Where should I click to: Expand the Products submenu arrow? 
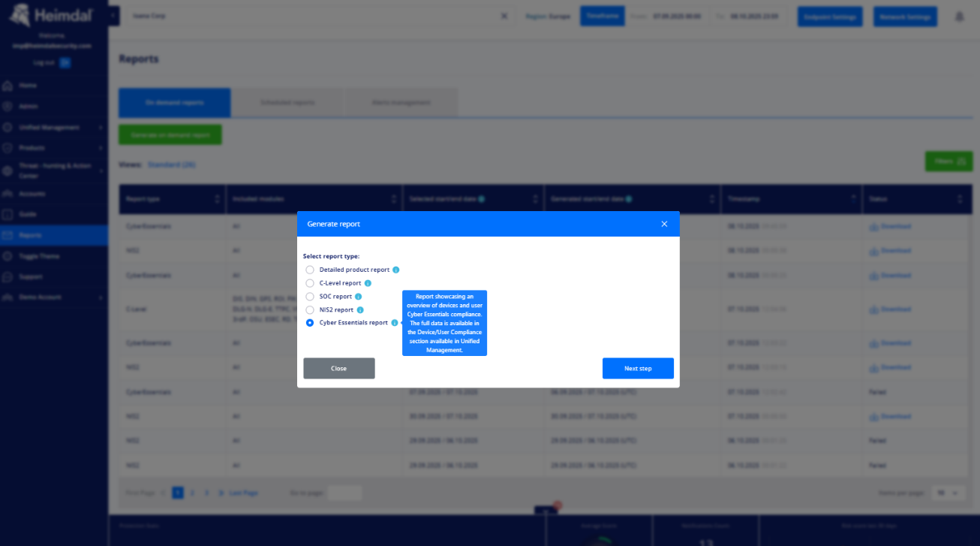(x=101, y=148)
